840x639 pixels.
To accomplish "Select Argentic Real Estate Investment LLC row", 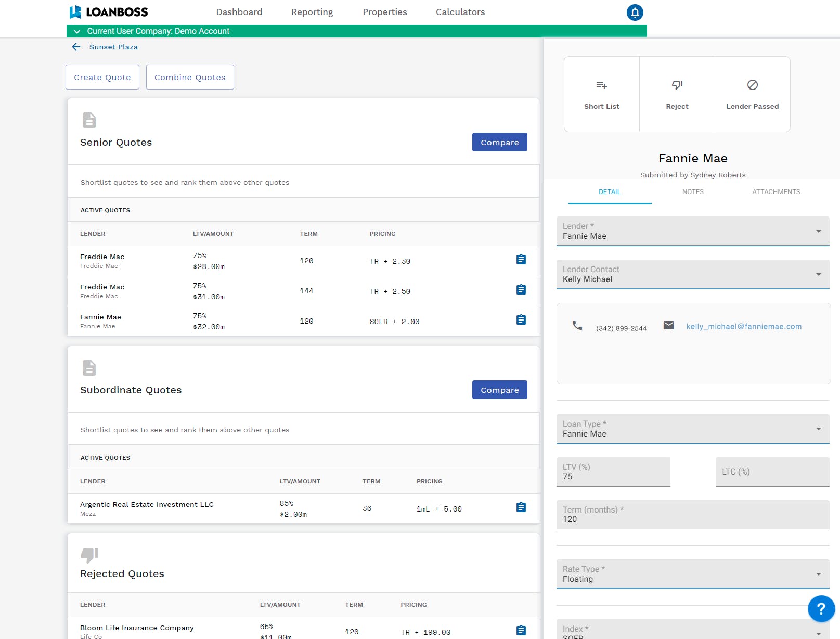I will (x=304, y=509).
